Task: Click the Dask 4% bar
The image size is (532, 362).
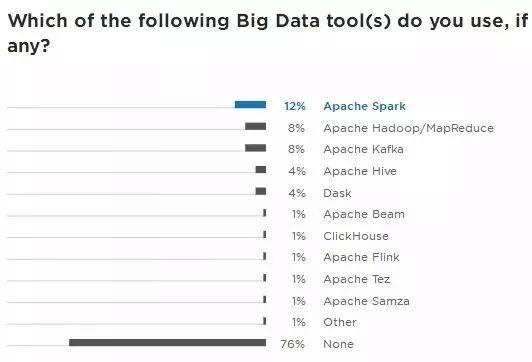Action: coord(261,191)
